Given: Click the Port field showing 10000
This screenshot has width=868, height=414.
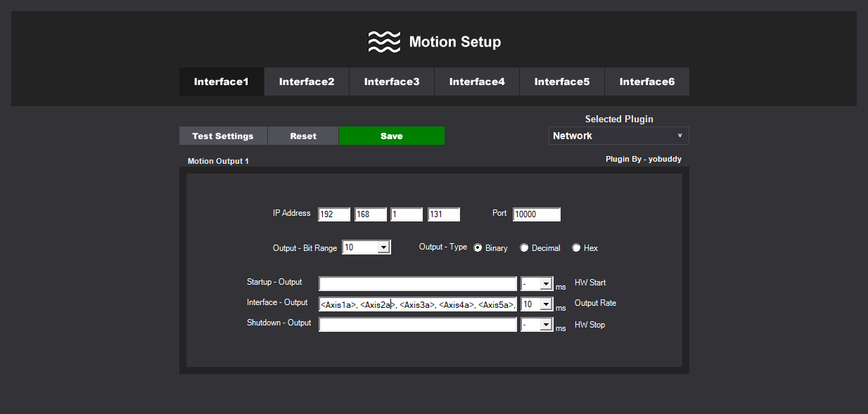Looking at the screenshot, I should coord(537,214).
